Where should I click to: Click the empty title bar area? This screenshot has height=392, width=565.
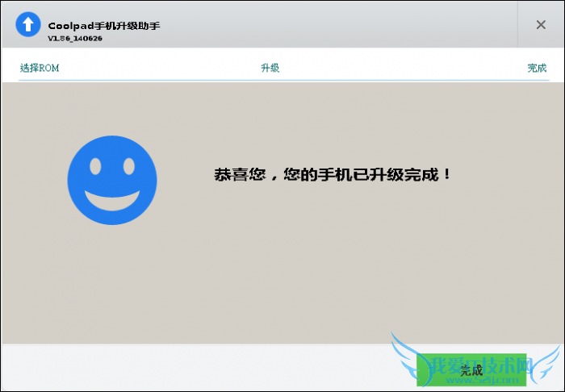[339, 25]
